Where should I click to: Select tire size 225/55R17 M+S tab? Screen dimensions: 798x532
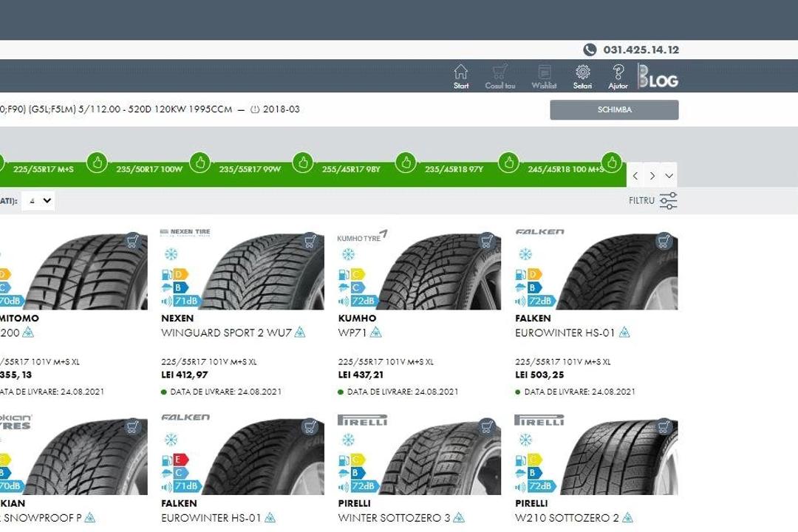(x=44, y=169)
